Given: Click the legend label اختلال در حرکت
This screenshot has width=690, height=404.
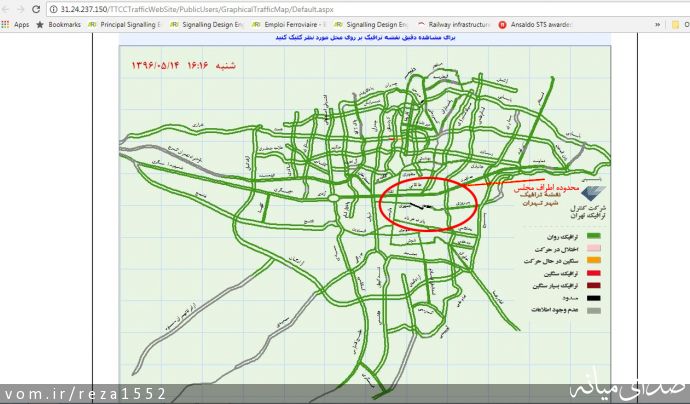Looking at the screenshot, I should (556, 249).
